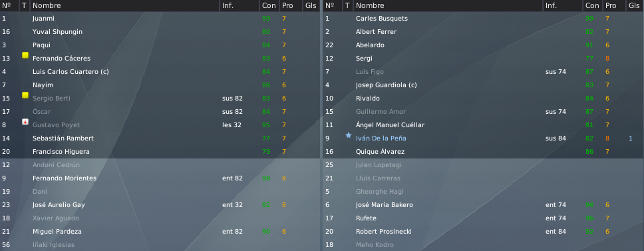Click left team's T column header
This screenshot has width=644, height=251.
[24, 6]
